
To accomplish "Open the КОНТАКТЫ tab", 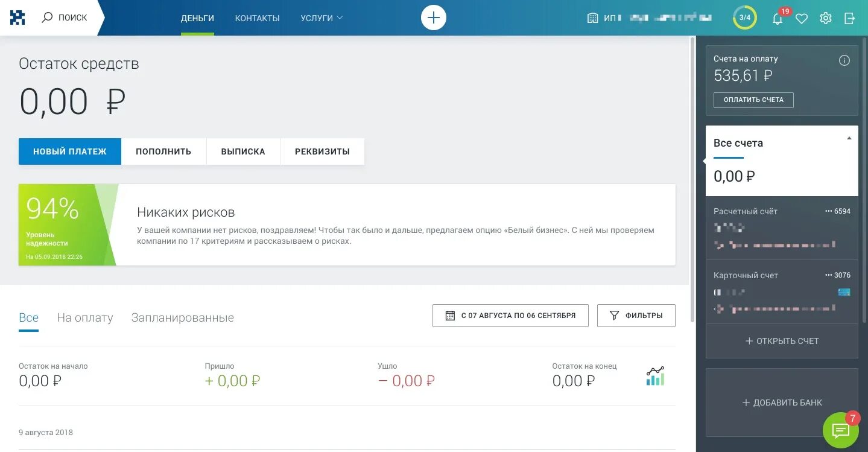I will point(258,18).
